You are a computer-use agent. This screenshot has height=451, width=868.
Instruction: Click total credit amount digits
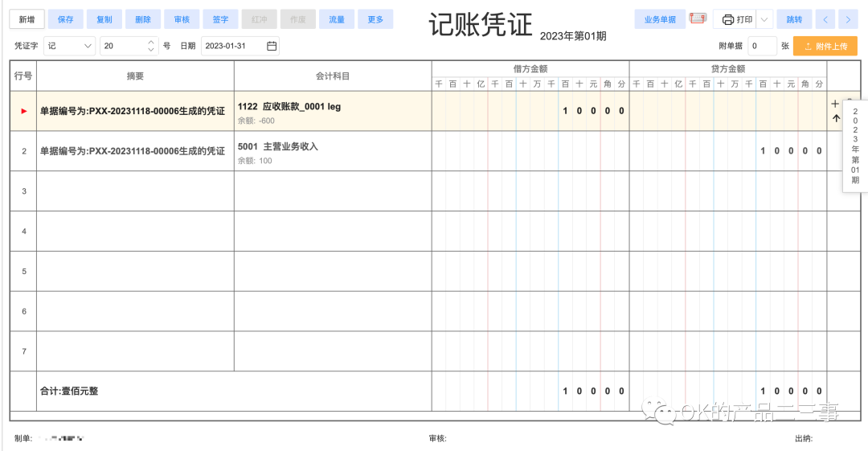[x=791, y=392]
